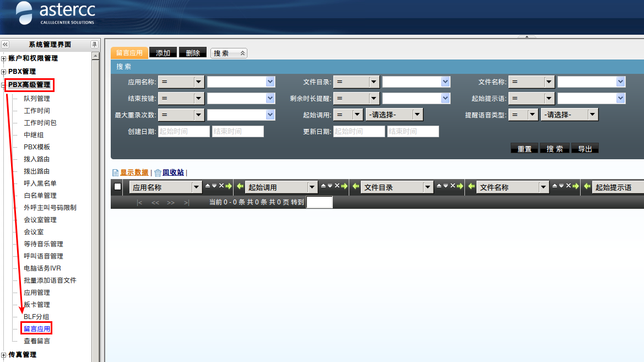This screenshot has width=644, height=362.
Task: Collapse the sidebar with the double-arrow icon
Action: click(6, 45)
